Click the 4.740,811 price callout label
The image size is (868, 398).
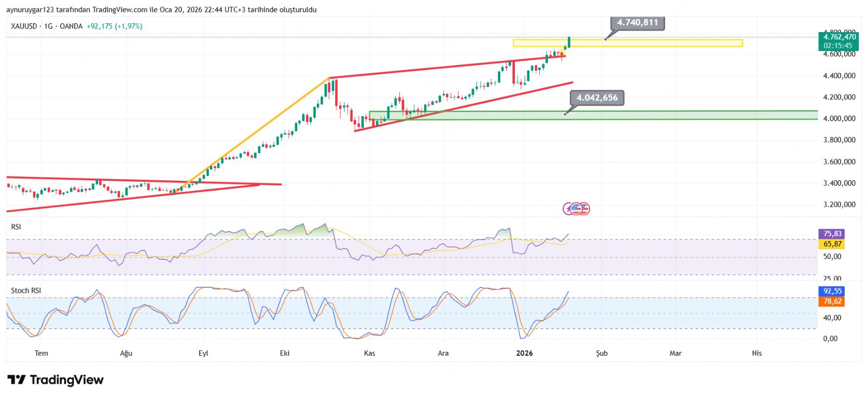[x=637, y=23]
